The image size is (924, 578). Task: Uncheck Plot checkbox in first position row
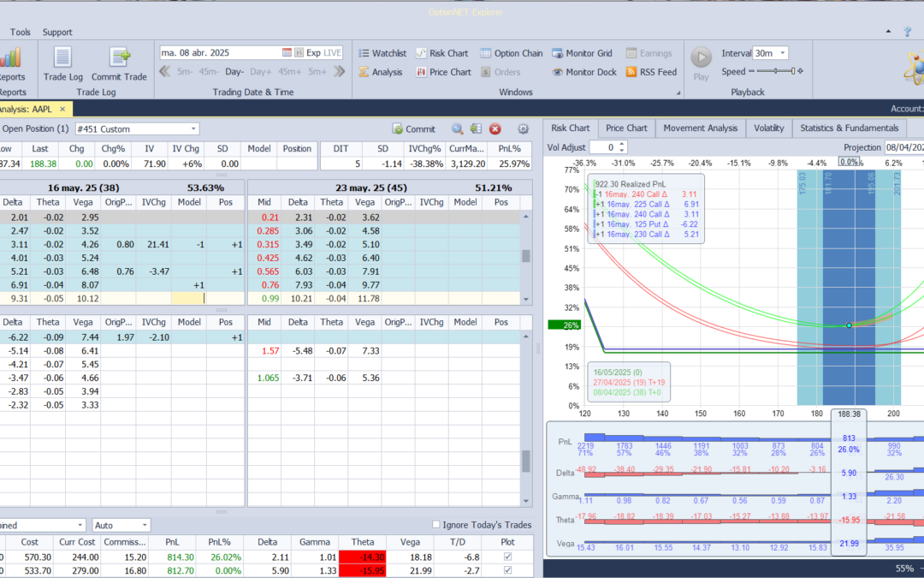508,557
